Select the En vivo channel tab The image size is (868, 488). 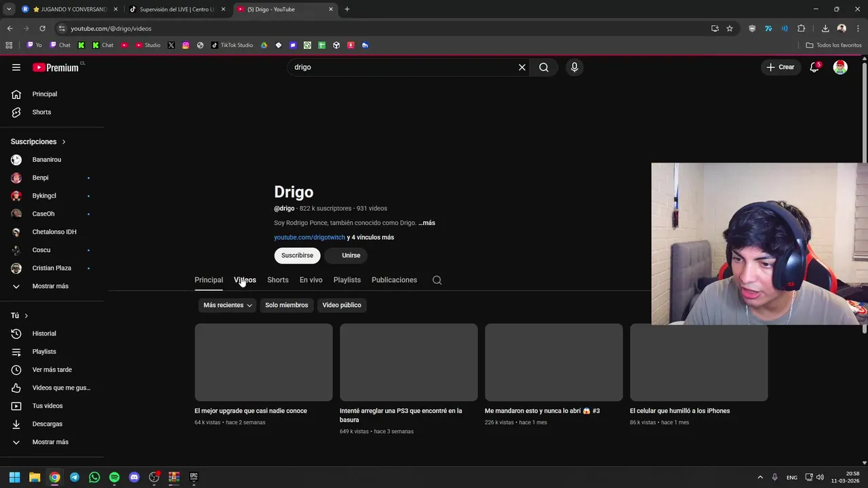[311, 280]
